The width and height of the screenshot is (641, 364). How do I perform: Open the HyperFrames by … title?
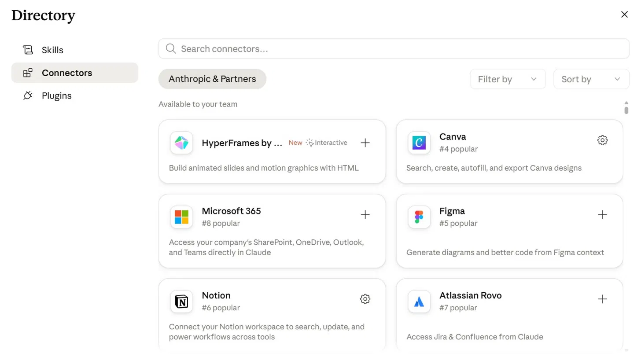pos(242,143)
